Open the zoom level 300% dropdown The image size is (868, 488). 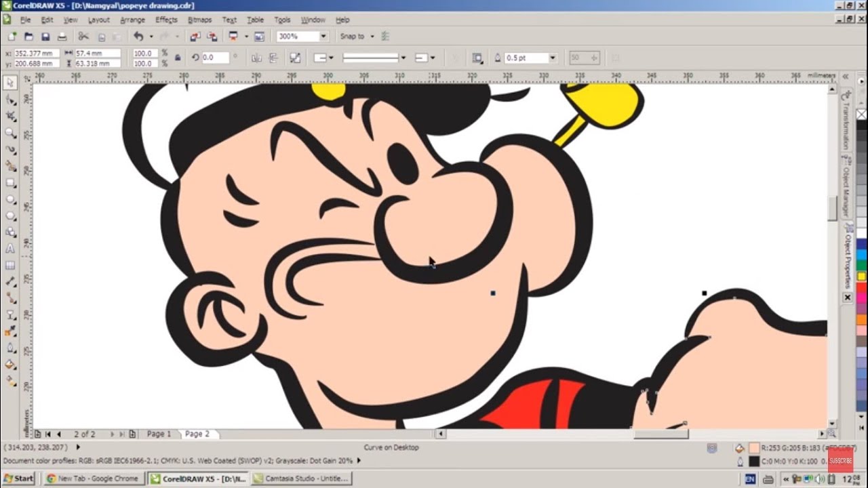click(x=323, y=37)
